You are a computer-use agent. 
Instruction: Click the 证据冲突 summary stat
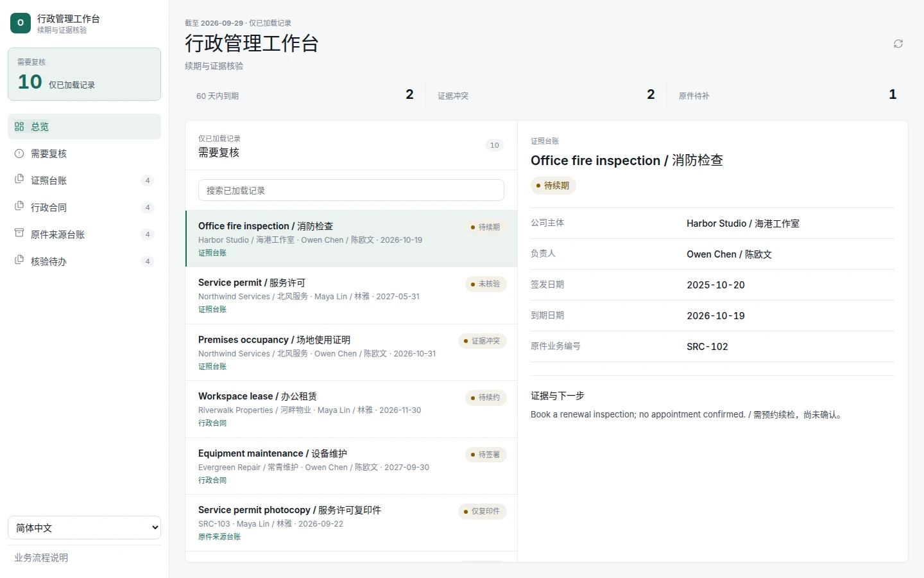(546, 95)
